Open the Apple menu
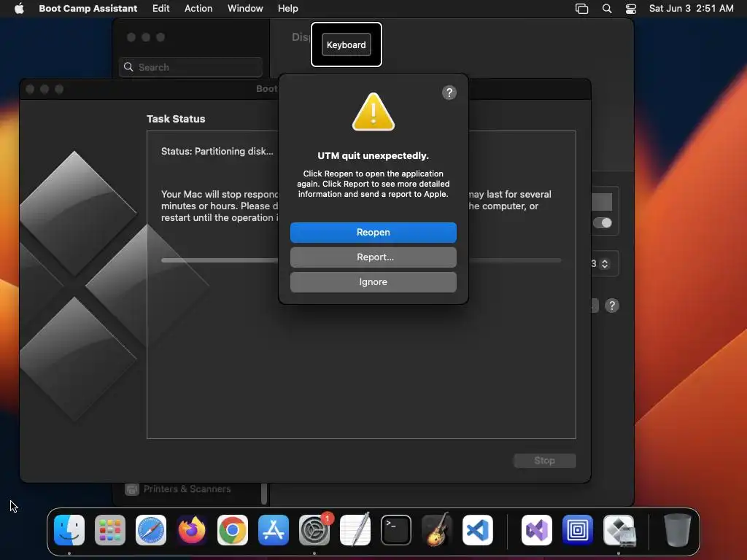 pos(19,9)
